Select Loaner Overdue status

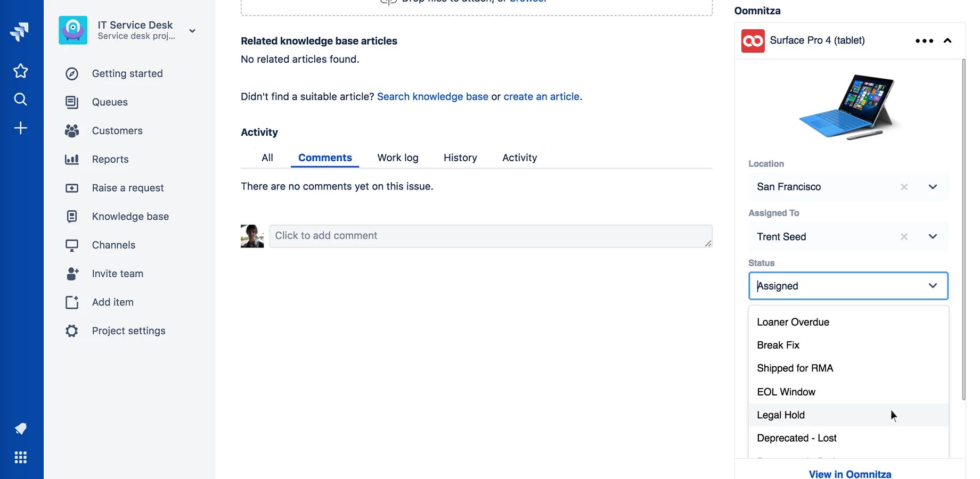848,322
